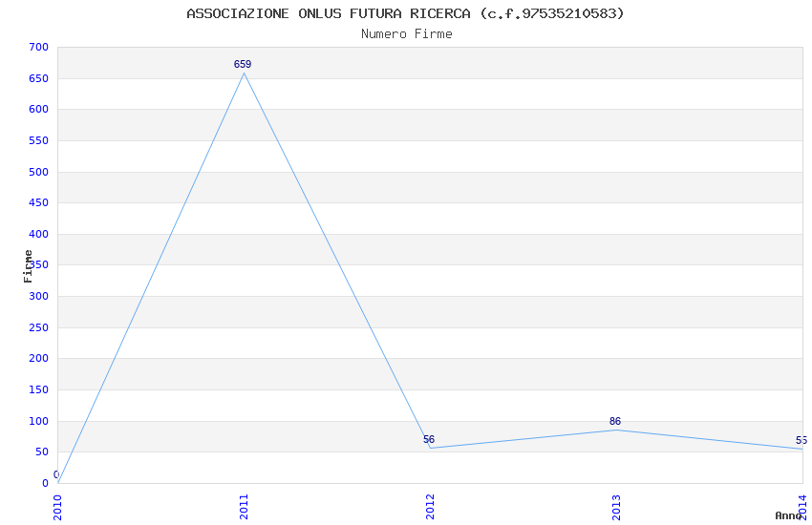Screen dimensions: 812x525
Task: Click the x-axis year 2012
Action: pos(430,507)
